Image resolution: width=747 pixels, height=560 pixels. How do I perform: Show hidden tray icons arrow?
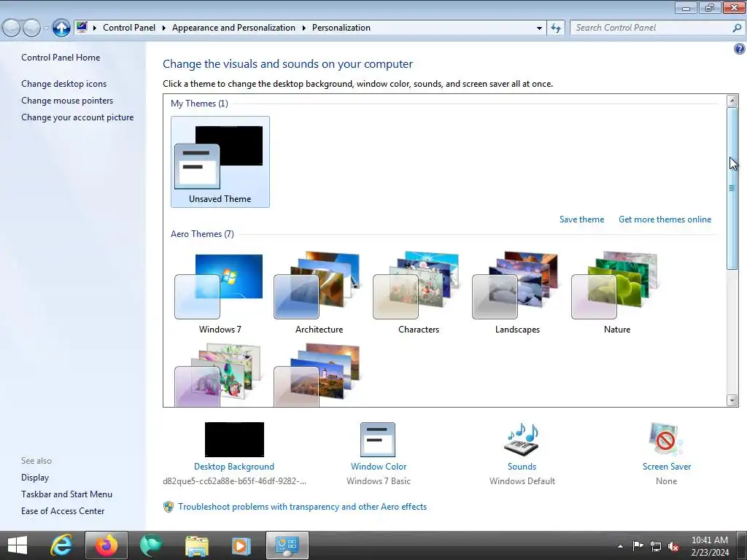(620, 546)
